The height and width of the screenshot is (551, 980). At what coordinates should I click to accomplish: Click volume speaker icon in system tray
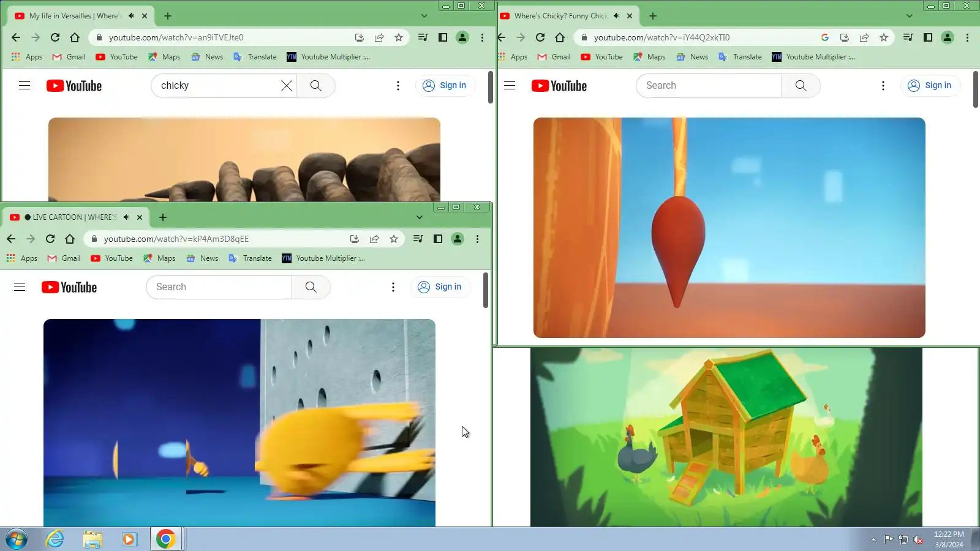918,539
